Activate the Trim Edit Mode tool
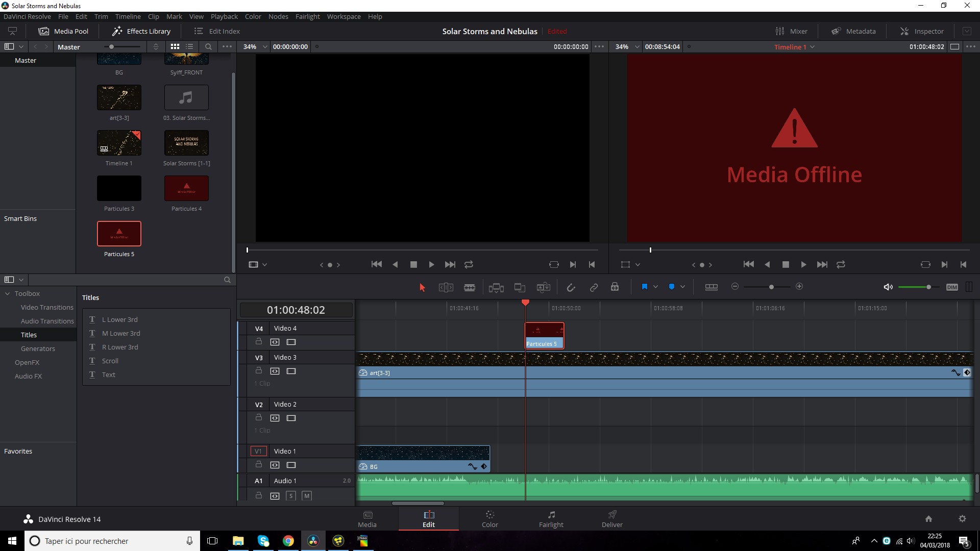This screenshot has height=551, width=980. (446, 287)
